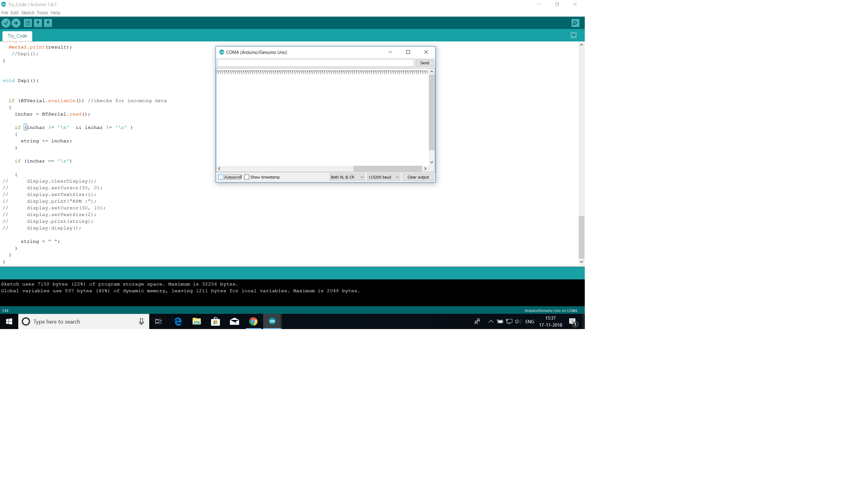This screenshot has height=482, width=868.
Task: Click the New sketch icon
Action: coord(28,23)
